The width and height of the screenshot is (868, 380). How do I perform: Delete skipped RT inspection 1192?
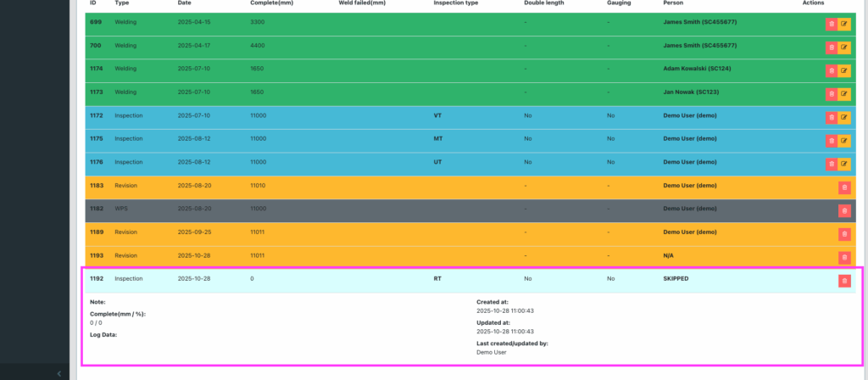(844, 281)
